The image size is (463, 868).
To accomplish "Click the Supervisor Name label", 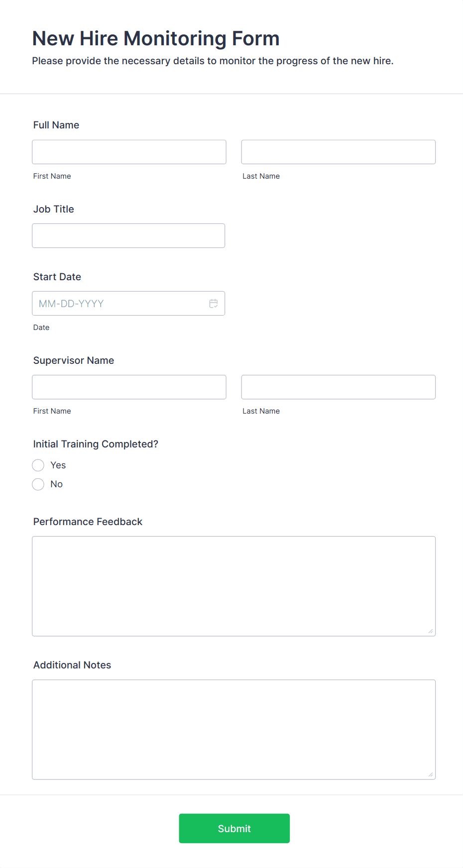I will [x=73, y=360].
